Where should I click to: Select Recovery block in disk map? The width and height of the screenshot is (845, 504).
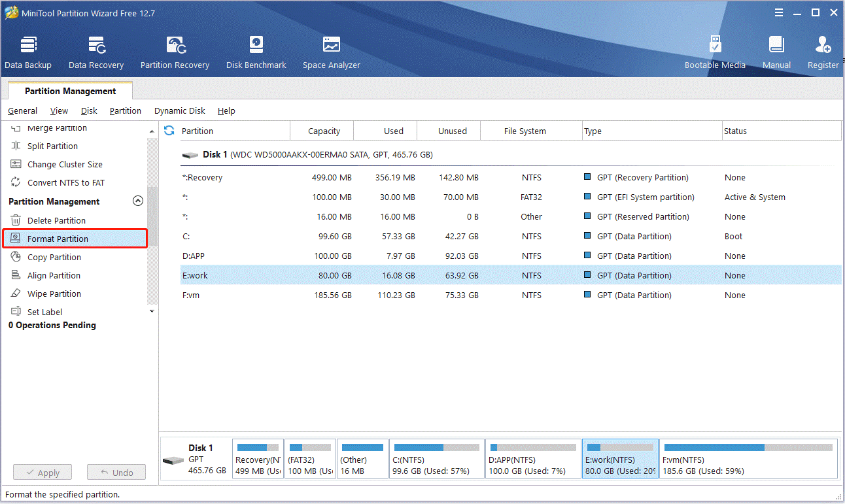click(x=258, y=459)
